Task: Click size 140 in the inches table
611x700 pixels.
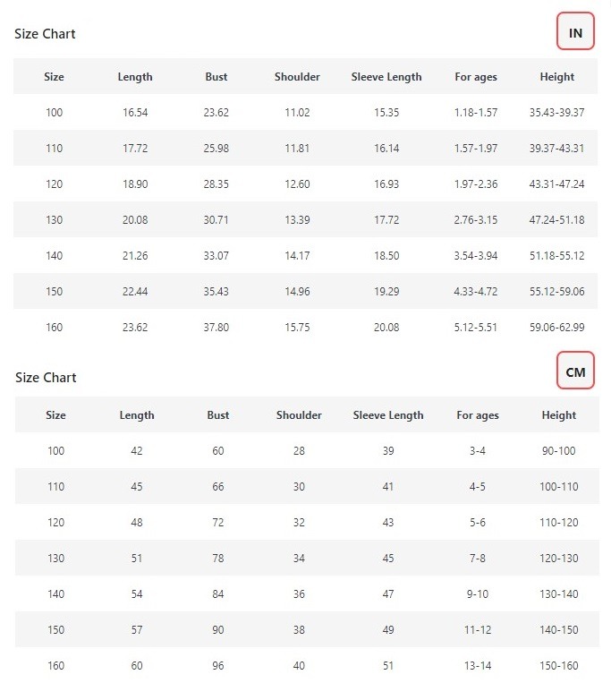Action: [x=54, y=256]
